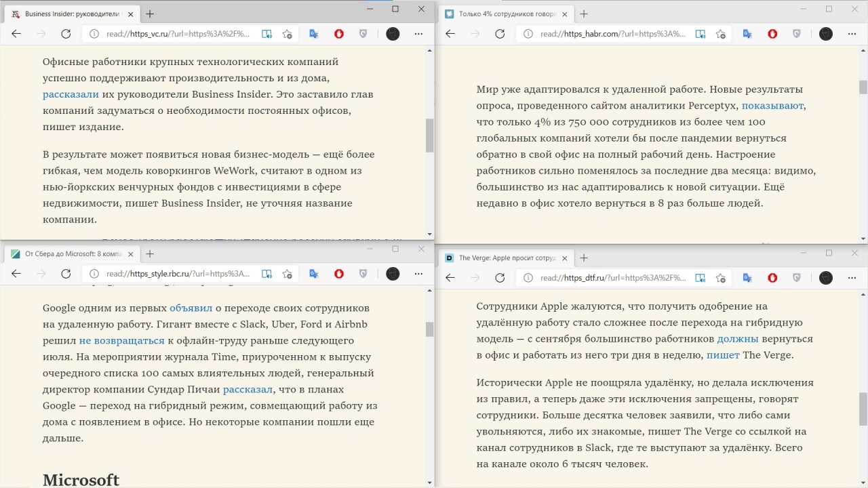Add habr.com page to favorites
The image size is (868, 488).
(722, 34)
